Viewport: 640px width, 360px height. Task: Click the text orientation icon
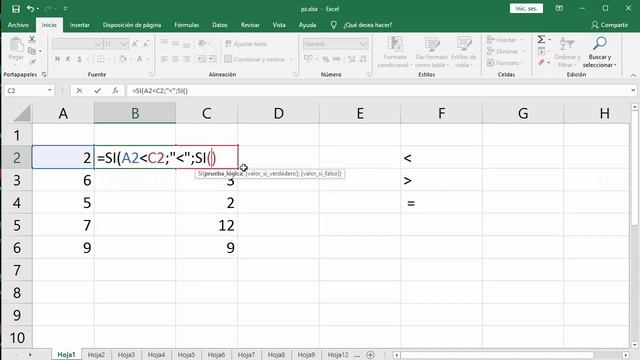(x=202, y=44)
